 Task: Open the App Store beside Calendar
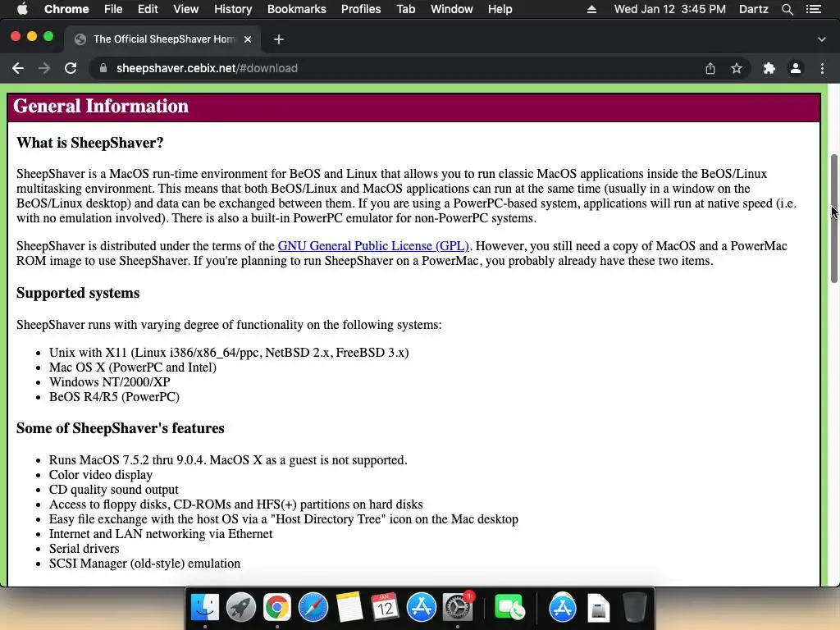(421, 608)
